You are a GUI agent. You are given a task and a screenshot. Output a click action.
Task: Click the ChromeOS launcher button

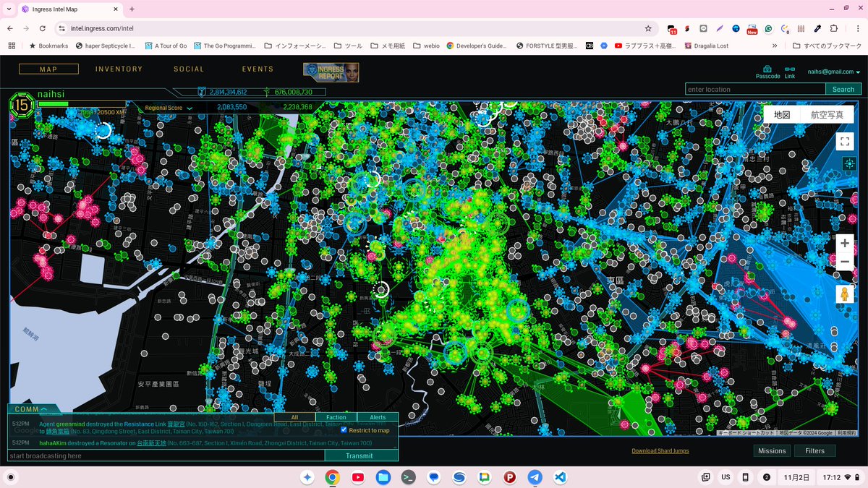pos(12,477)
